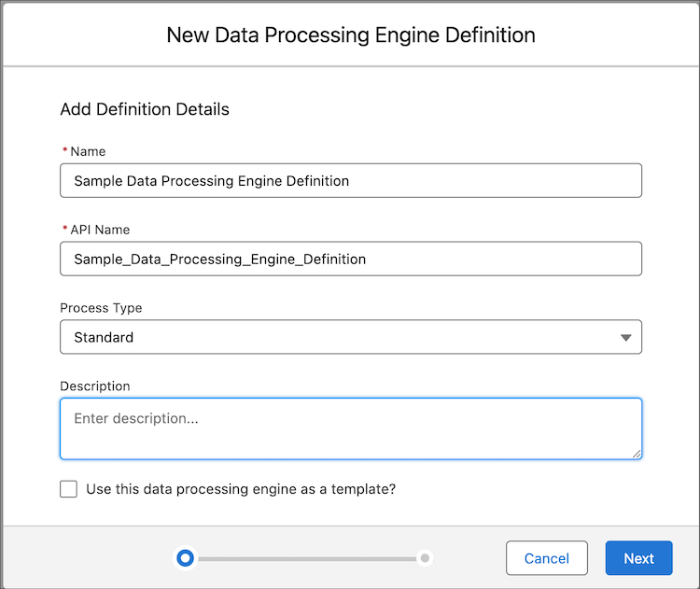Viewport: 700px width, 589px height.
Task: Click the Next button
Action: 638,558
